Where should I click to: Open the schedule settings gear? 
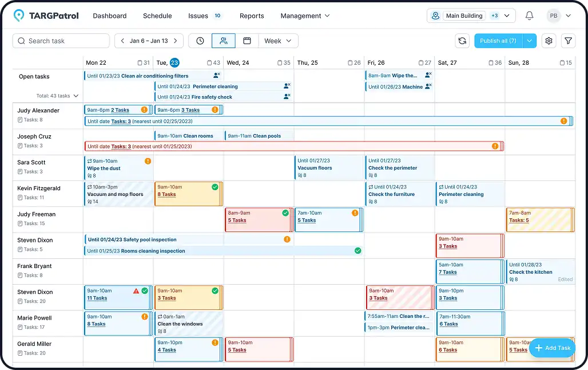(x=549, y=41)
